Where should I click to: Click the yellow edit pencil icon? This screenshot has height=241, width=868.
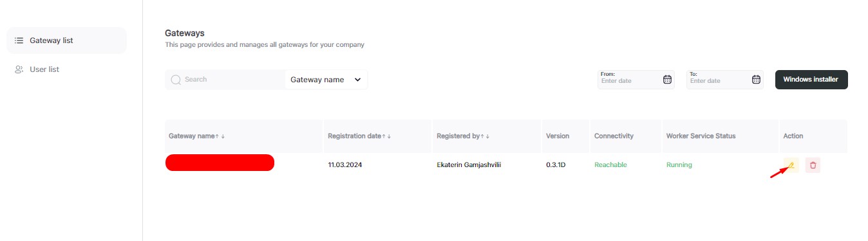791,165
